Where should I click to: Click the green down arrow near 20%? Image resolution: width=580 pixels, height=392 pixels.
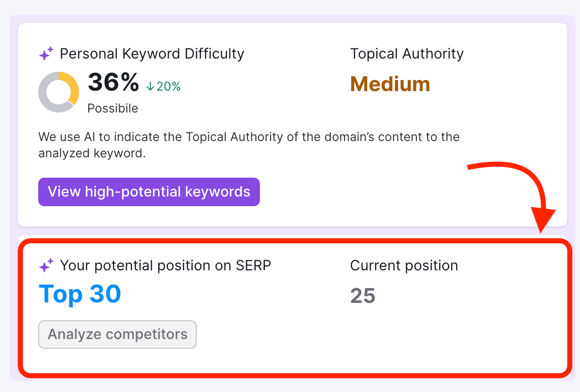coord(150,87)
